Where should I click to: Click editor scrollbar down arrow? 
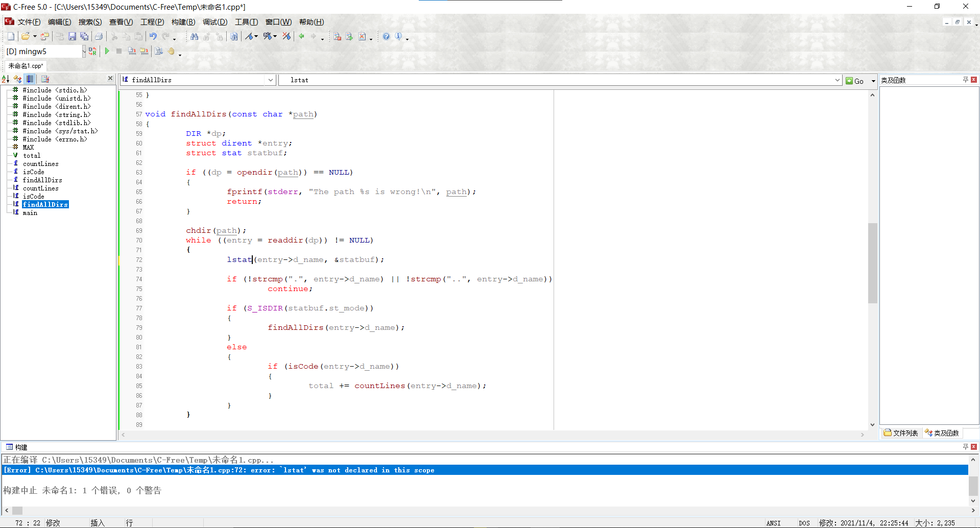coord(873,424)
